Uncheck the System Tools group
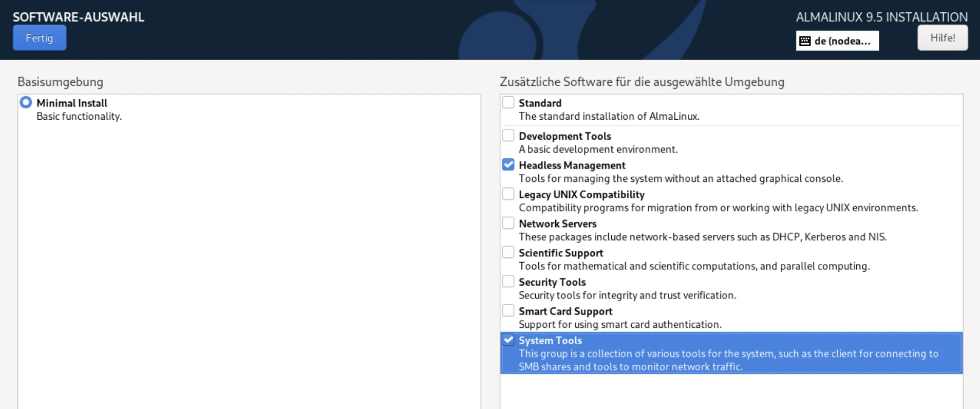The height and width of the screenshot is (409, 980). pyautogui.click(x=508, y=340)
